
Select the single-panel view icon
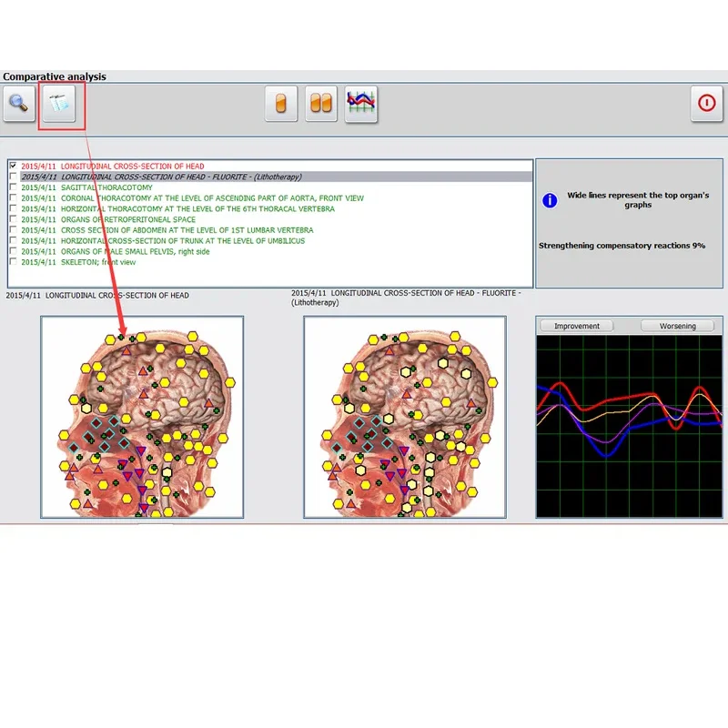tap(281, 104)
